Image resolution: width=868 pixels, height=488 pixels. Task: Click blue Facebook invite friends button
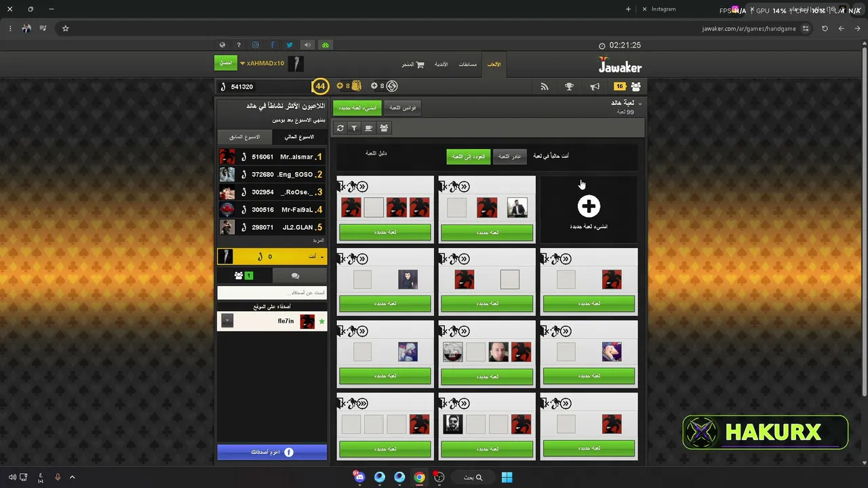coord(272,452)
